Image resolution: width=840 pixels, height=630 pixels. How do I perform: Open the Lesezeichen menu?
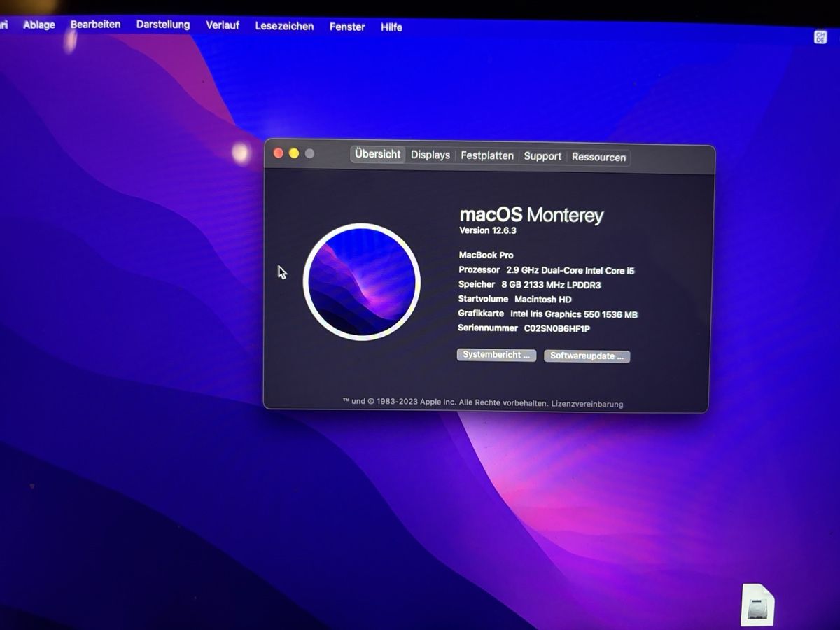[x=284, y=26]
